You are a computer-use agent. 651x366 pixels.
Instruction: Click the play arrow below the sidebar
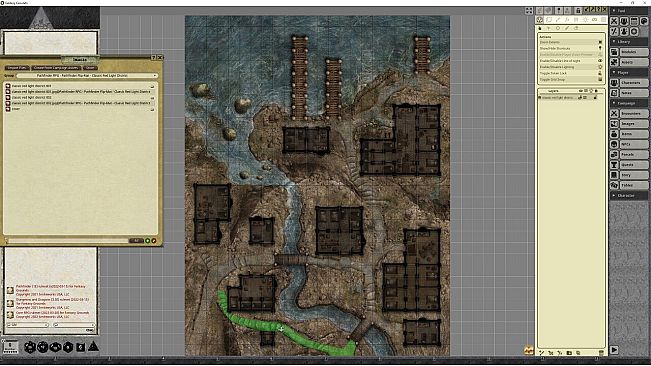click(614, 350)
